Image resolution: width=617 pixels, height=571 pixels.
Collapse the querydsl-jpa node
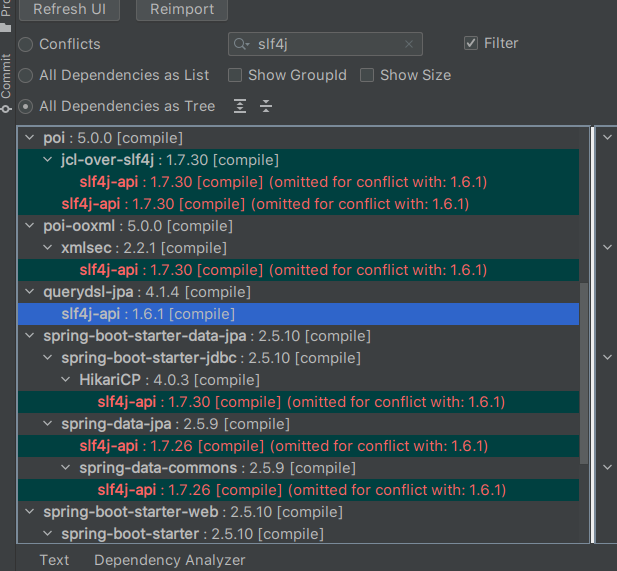[30, 292]
